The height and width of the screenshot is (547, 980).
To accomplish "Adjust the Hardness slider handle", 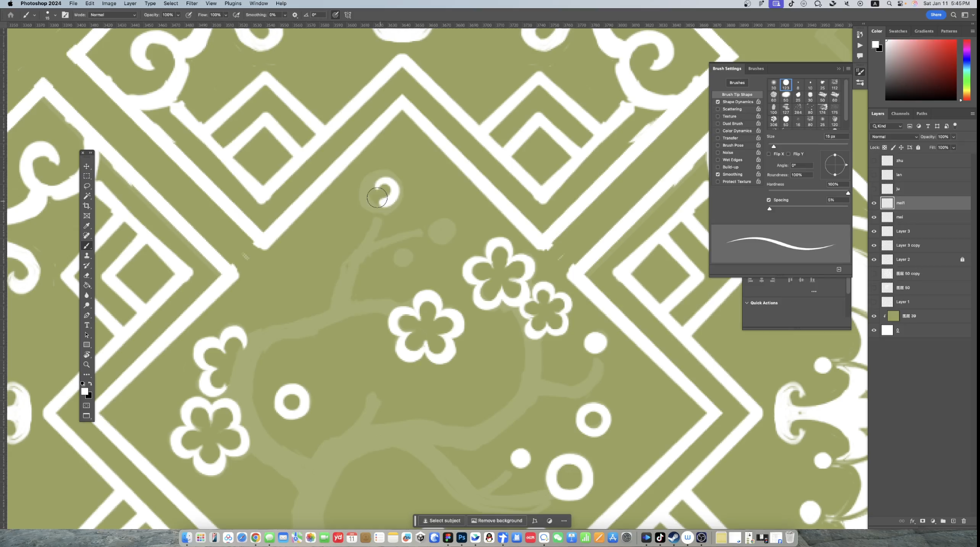I will point(848,193).
